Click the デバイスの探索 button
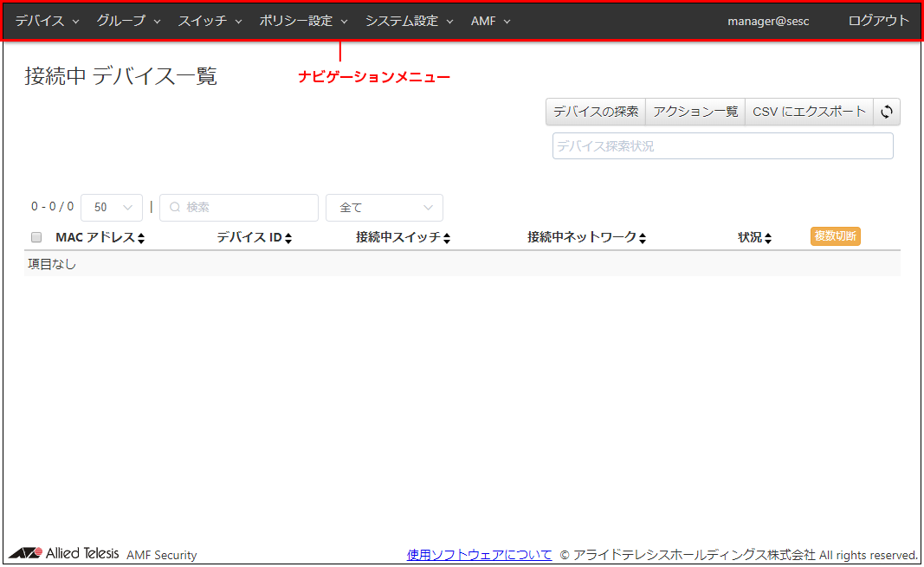 coord(596,112)
